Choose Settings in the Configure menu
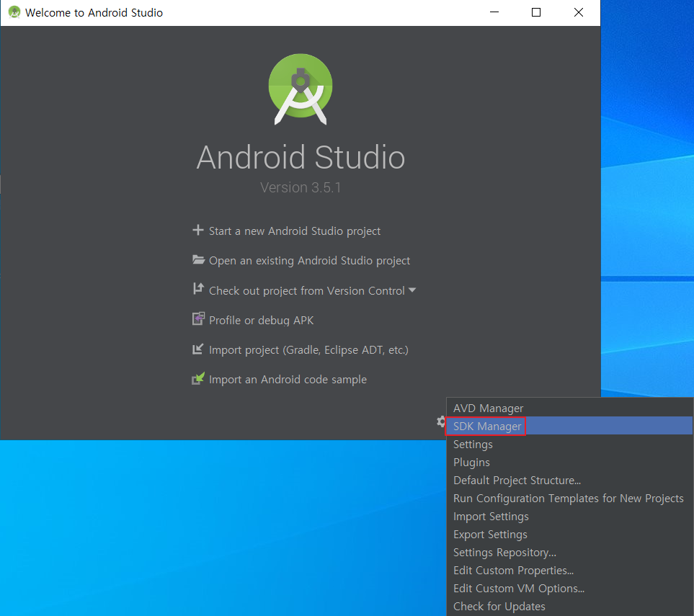Screen dimensions: 694x616 (569, 445)
